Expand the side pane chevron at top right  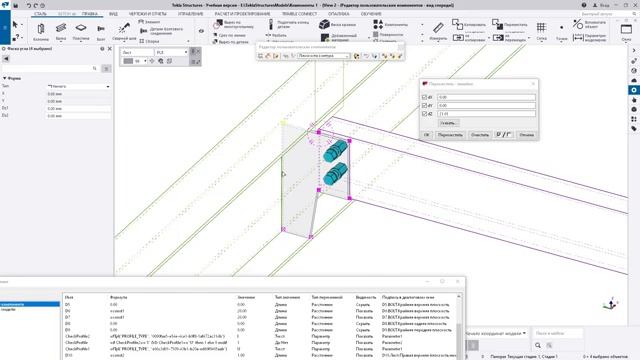[x=634, y=51]
